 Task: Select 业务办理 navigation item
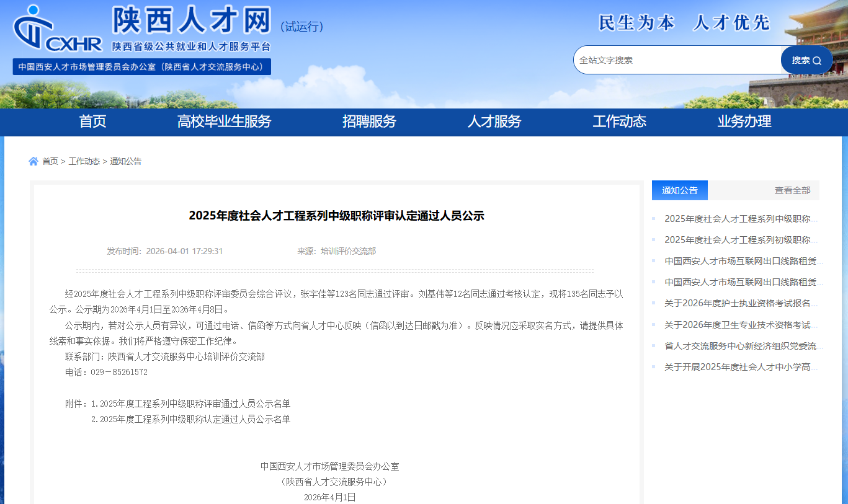[x=744, y=122]
